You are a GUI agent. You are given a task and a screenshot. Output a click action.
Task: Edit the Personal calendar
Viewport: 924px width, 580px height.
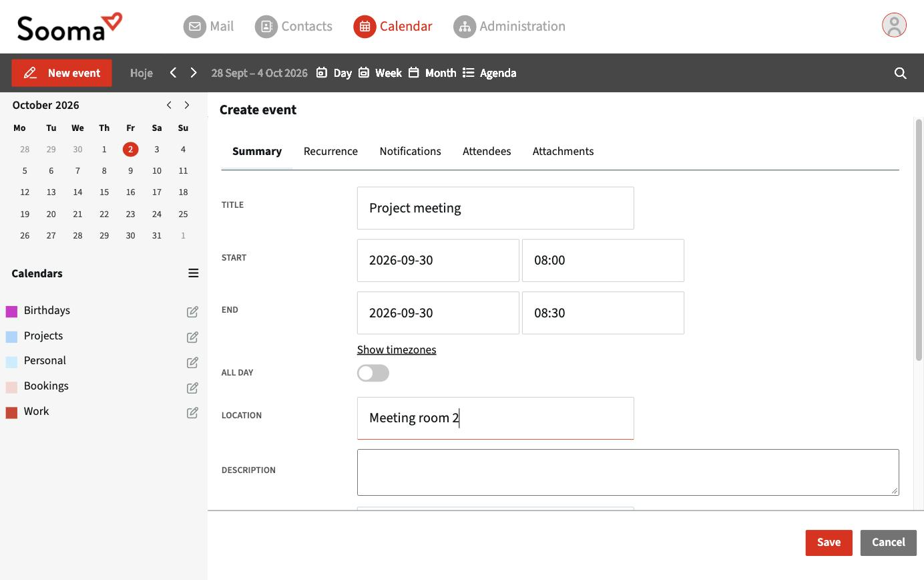click(192, 362)
